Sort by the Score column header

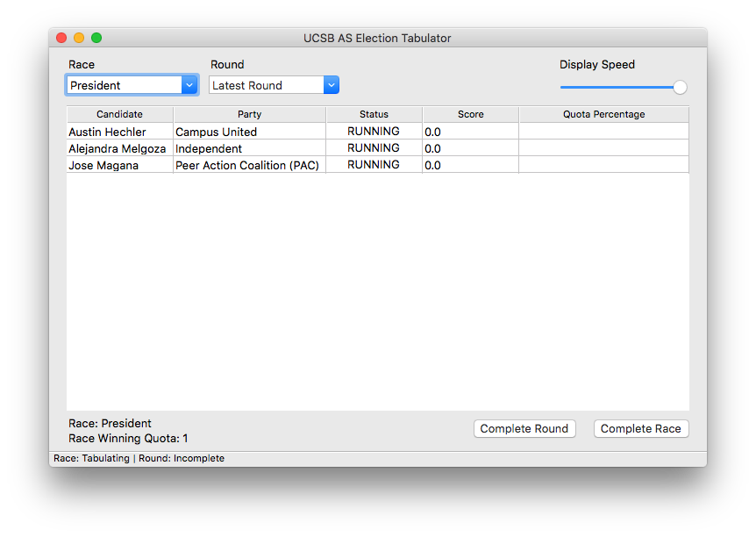coord(471,114)
